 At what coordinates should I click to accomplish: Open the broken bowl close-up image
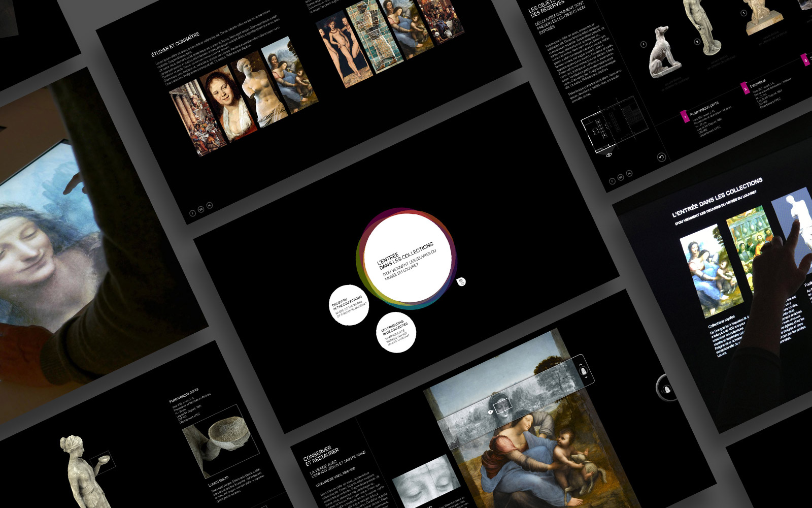click(x=222, y=441)
